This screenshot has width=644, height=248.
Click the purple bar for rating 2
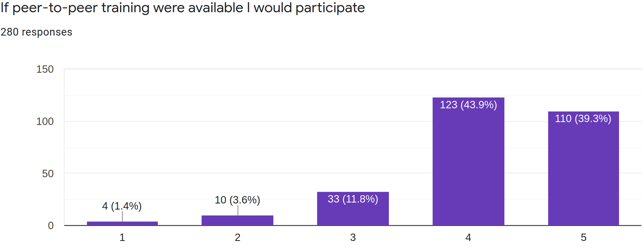point(237,220)
